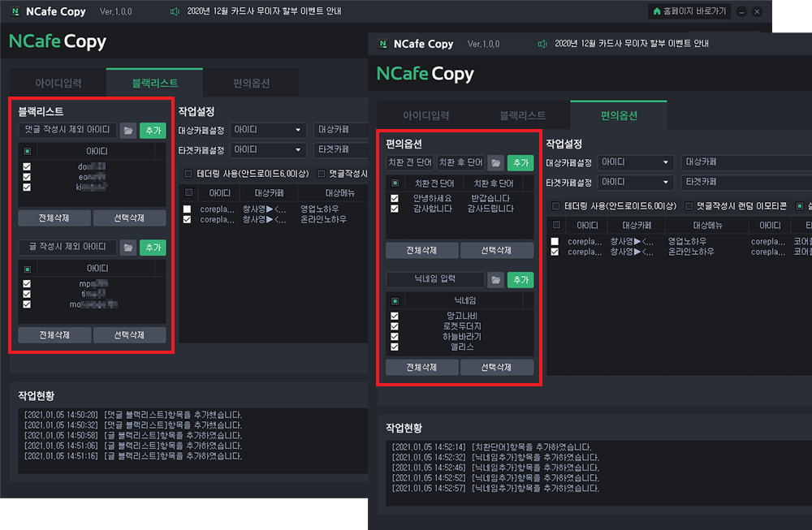Uncheck the eo… ID in comment blacklist
Viewport: 812px width, 530px height.
click(27, 177)
